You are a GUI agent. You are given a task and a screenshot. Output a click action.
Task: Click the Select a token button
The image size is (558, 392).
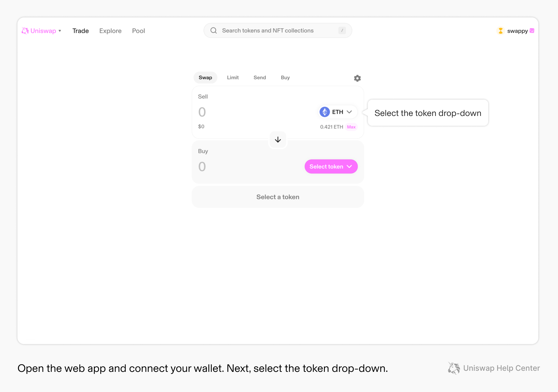click(278, 197)
